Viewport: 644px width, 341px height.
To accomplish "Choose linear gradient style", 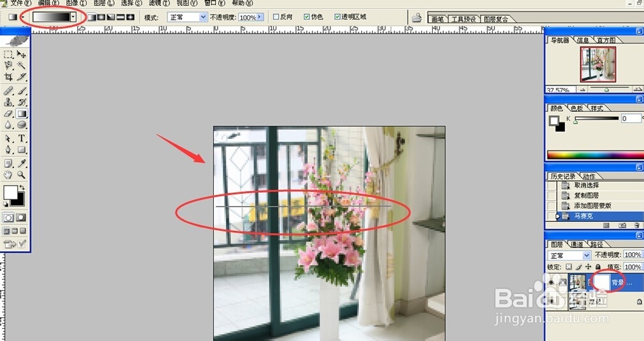I will point(91,17).
